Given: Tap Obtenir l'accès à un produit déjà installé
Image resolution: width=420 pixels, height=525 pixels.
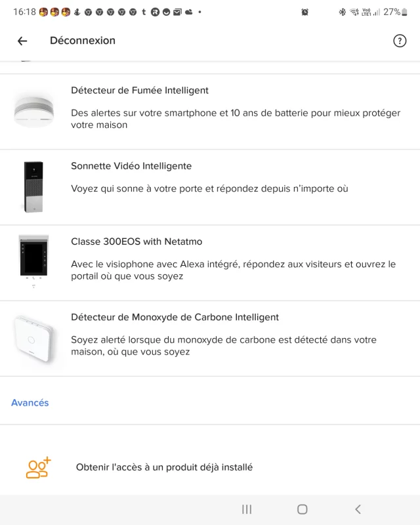Looking at the screenshot, I should tap(164, 467).
